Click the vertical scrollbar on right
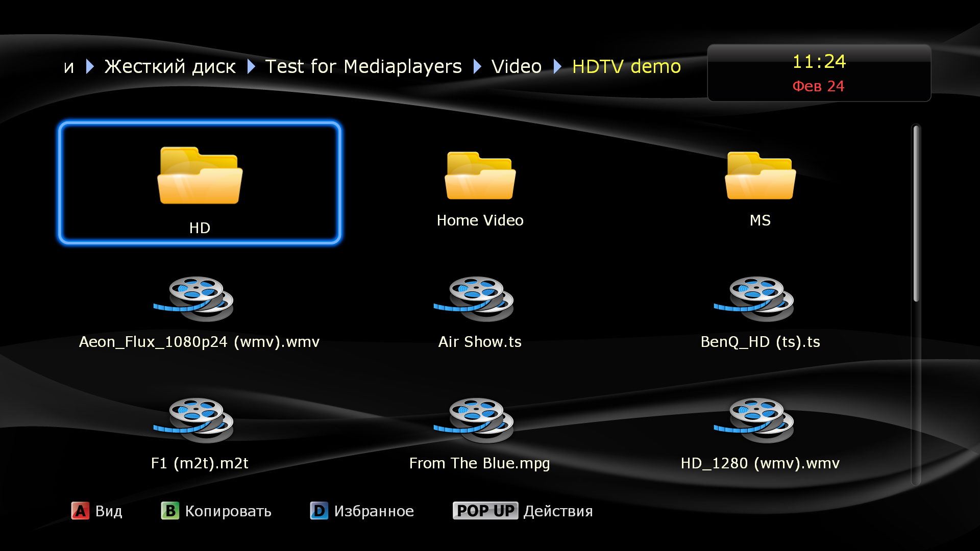The height and width of the screenshot is (551, 980). click(x=916, y=214)
